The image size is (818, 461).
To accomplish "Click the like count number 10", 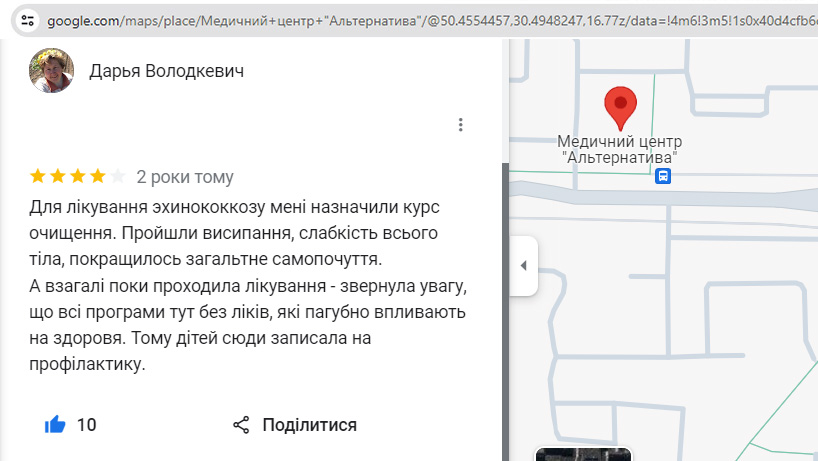I will tap(87, 425).
